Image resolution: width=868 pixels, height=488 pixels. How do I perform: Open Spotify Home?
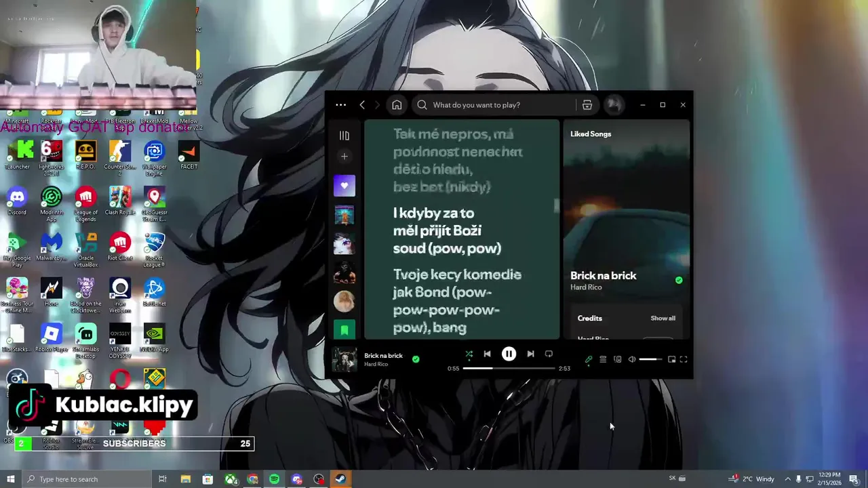pyautogui.click(x=397, y=105)
